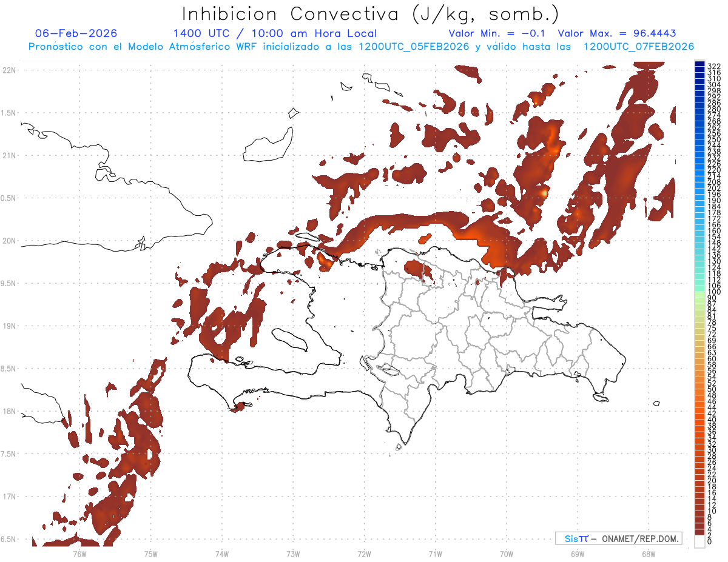Image resolution: width=728 pixels, height=562 pixels.
Task: Click the '17N' latitude label
Action: [x=9, y=497]
